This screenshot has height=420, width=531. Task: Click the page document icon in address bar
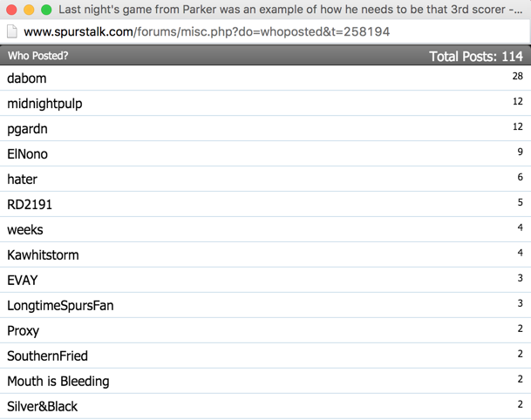point(12,31)
